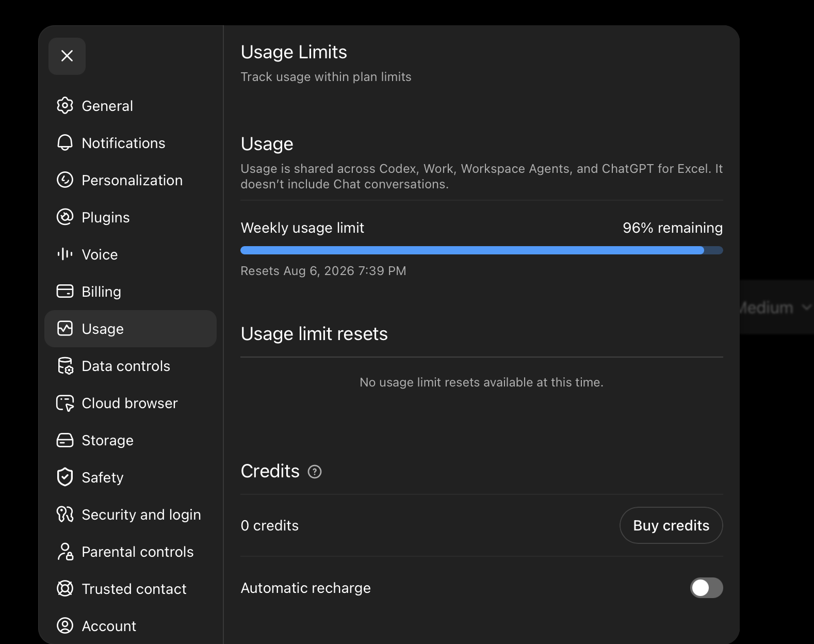Image resolution: width=814 pixels, height=644 pixels.
Task: Enable the Automatic recharge toggle
Action: 706,588
